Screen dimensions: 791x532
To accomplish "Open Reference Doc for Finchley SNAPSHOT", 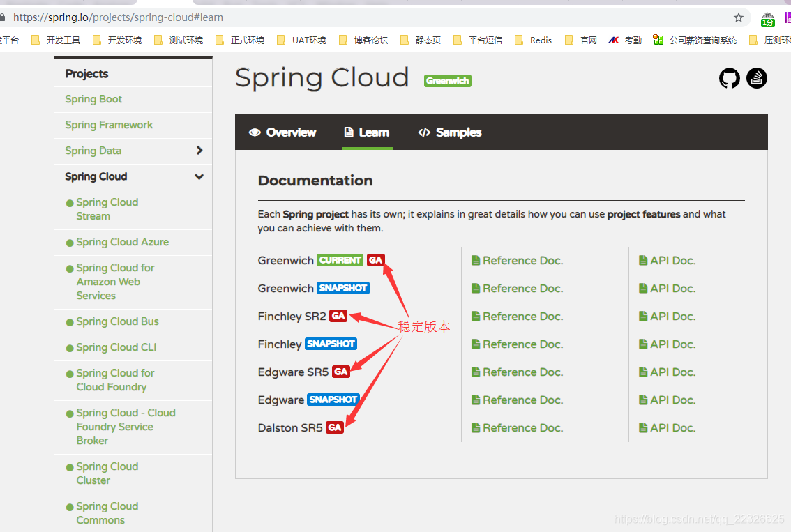I will coord(517,344).
